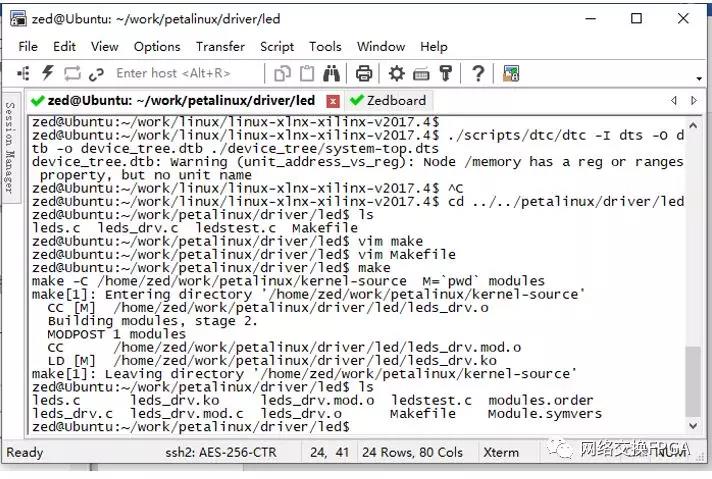Click the Xterm status entry
The image size is (712, 479).
tap(501, 452)
